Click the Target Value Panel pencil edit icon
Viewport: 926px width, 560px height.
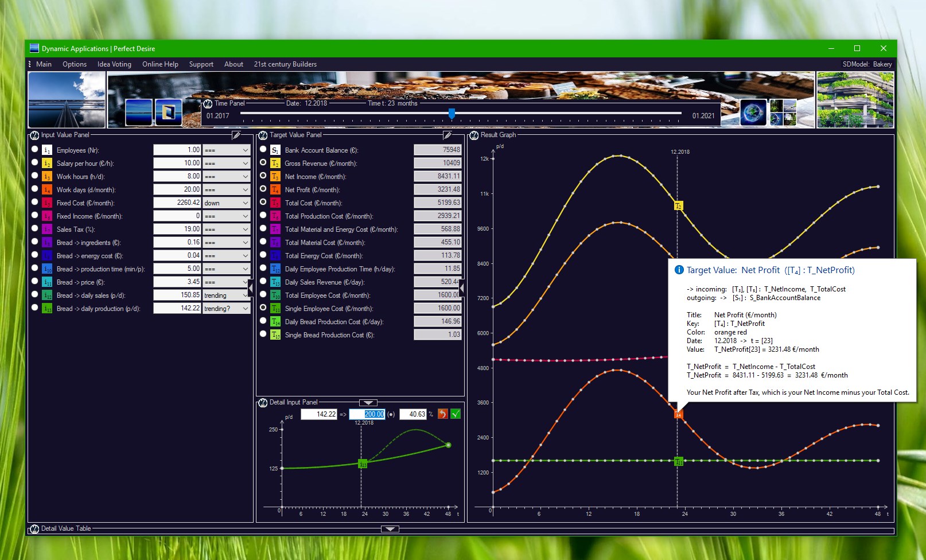point(448,135)
